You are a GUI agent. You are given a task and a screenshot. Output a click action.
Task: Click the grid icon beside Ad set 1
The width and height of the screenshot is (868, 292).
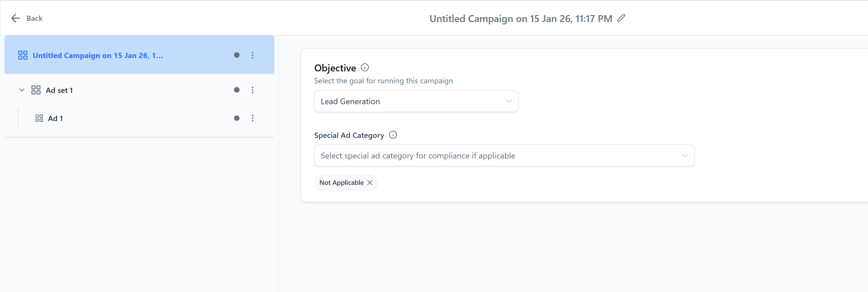36,90
